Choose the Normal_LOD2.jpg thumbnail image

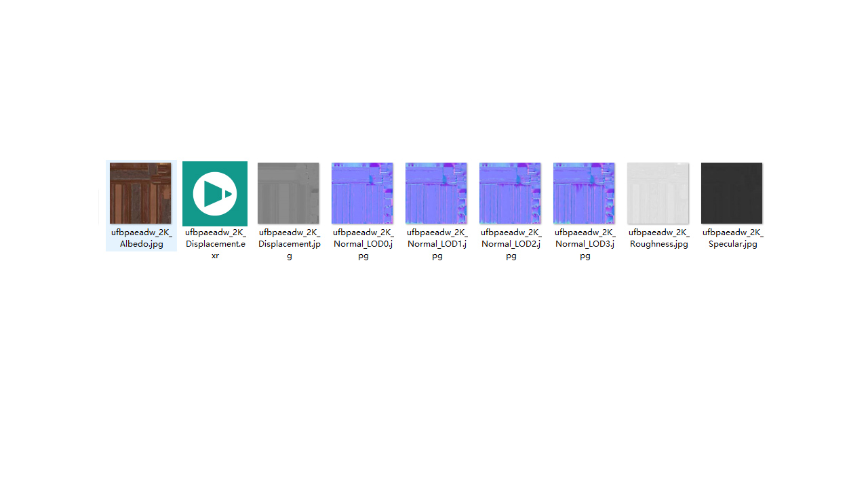coord(510,193)
